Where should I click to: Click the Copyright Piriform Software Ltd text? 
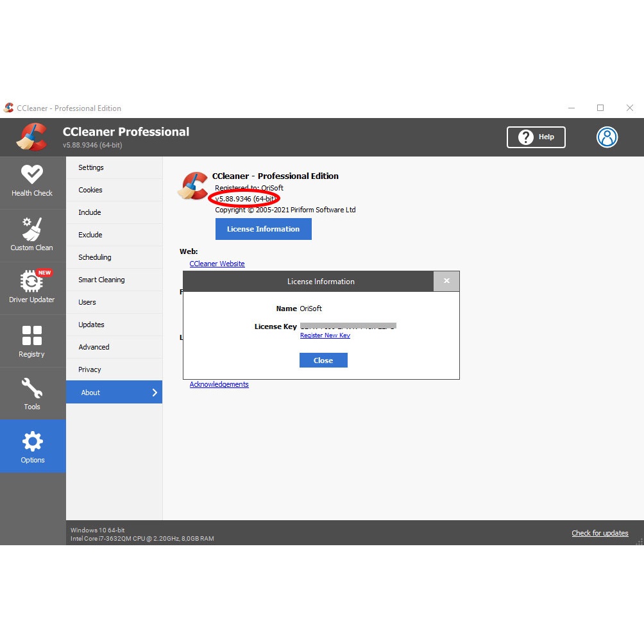pos(285,210)
